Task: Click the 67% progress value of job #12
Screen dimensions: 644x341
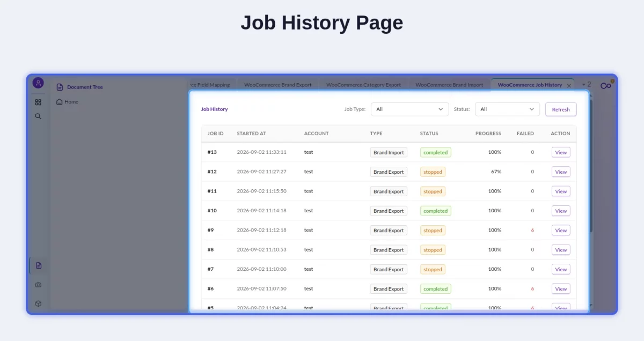Action: (x=496, y=172)
